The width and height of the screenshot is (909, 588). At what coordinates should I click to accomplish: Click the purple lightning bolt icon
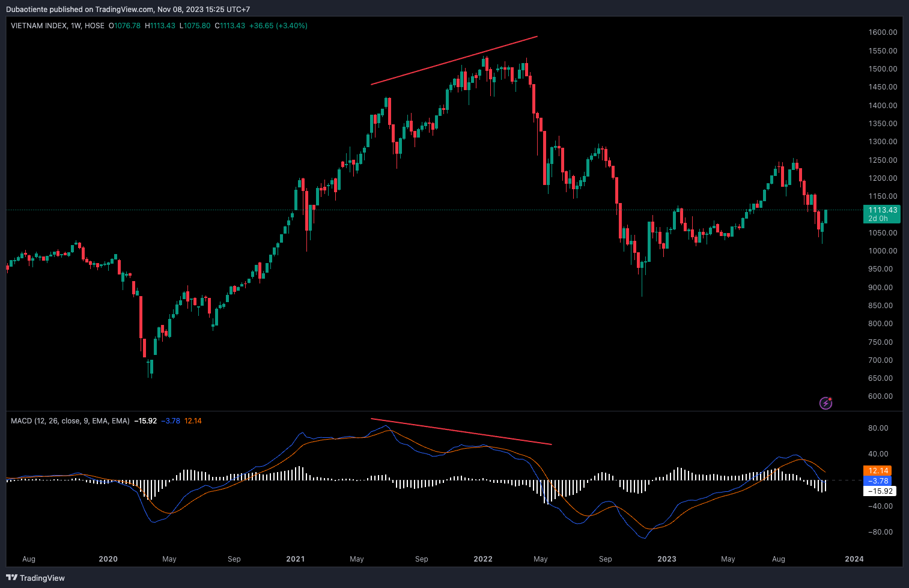(x=826, y=403)
